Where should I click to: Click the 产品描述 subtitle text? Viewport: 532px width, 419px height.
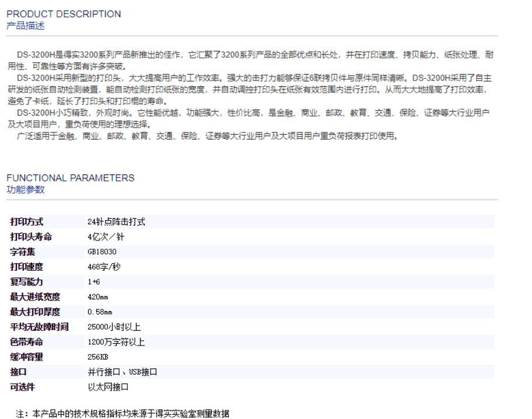[25, 26]
